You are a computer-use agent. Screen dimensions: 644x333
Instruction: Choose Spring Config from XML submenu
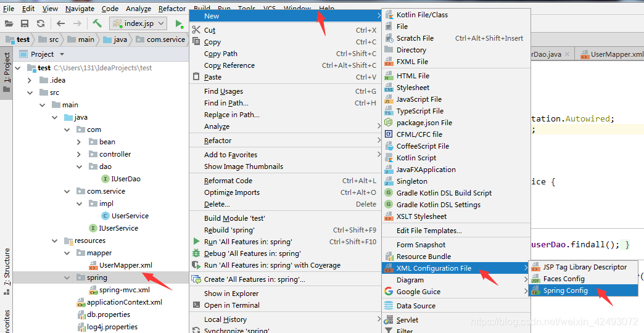(584, 290)
